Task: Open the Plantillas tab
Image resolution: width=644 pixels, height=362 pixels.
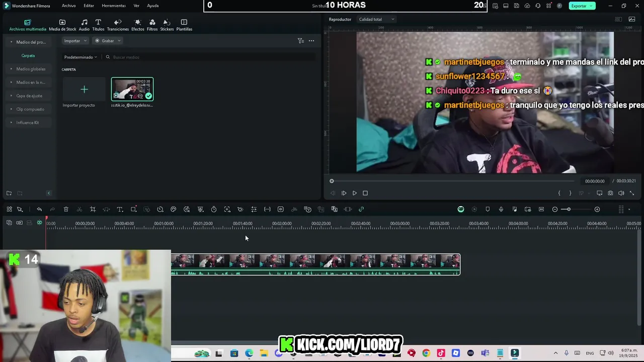Action: coord(184,25)
